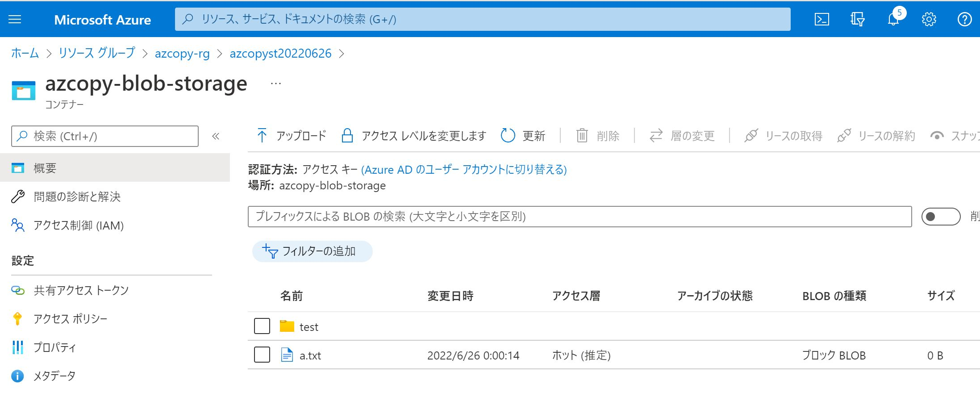Image resolution: width=980 pixels, height=397 pixels.
Task: Click the 2022/6/26 0:00:14 cell
Action: pos(473,355)
